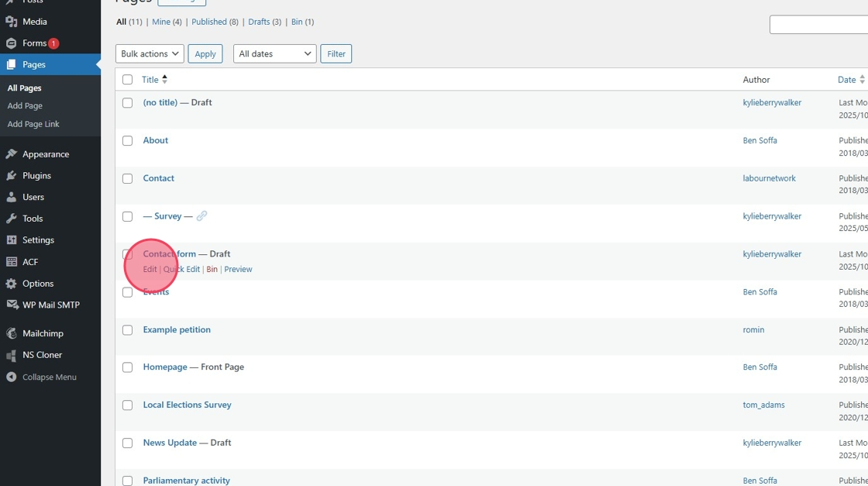Open the (no title) draft link

[160, 102]
